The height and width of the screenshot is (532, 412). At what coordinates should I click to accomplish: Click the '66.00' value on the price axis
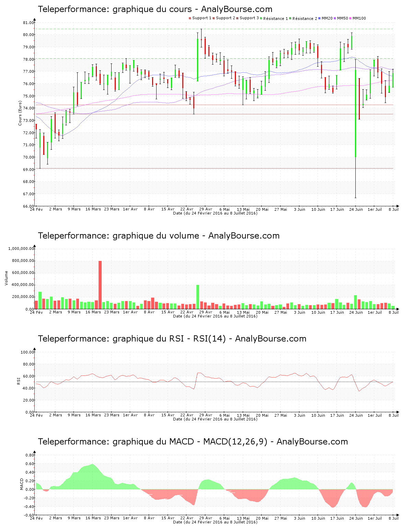pos(28,206)
